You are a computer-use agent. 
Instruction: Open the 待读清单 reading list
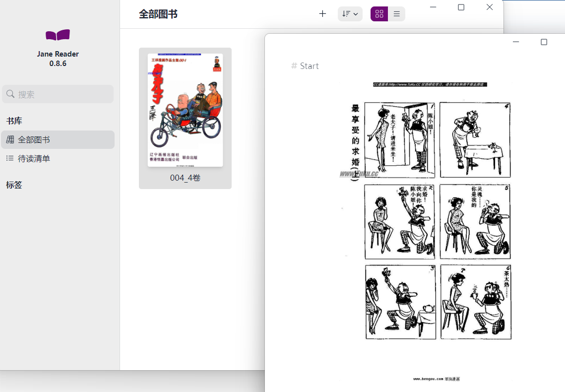pos(58,158)
